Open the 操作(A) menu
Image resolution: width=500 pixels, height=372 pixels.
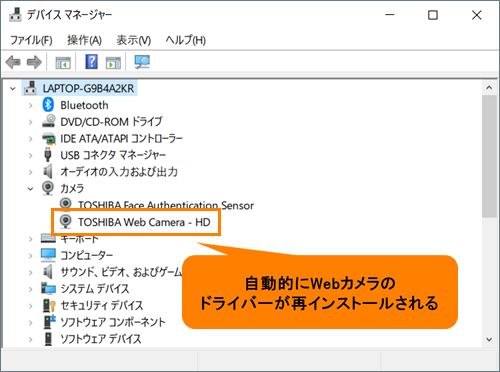tap(84, 40)
